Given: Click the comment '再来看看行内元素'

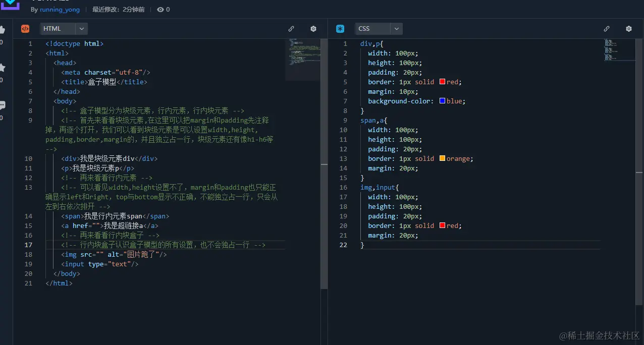Looking at the screenshot, I should 106,178.
